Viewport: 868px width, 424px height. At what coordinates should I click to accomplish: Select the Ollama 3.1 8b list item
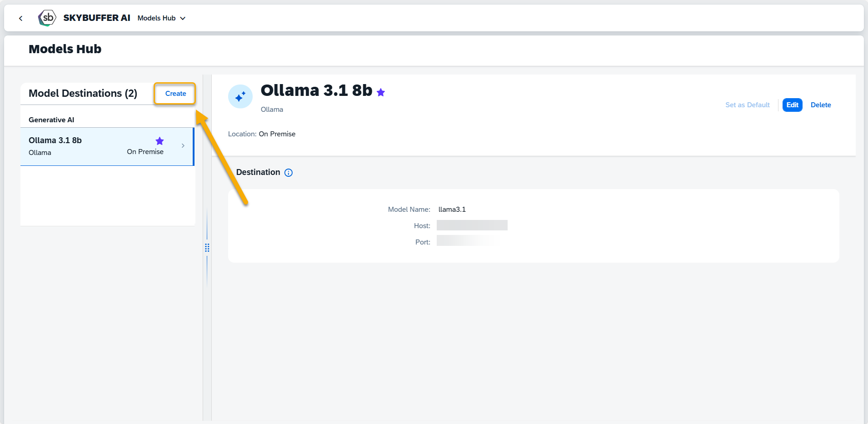point(107,146)
